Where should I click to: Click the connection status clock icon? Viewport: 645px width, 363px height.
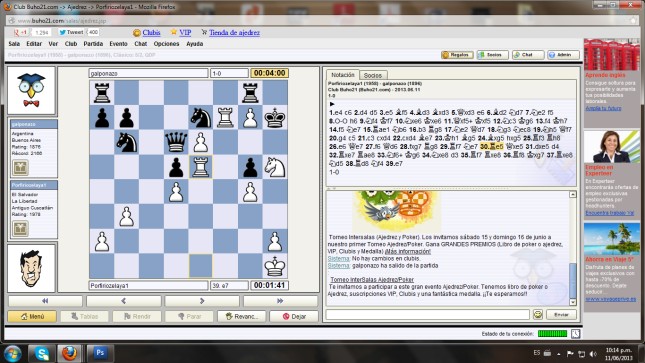pyautogui.click(x=575, y=333)
